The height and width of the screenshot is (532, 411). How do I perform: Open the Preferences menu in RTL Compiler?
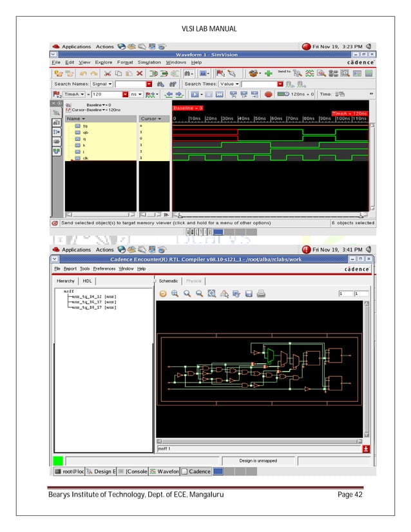pos(104,268)
